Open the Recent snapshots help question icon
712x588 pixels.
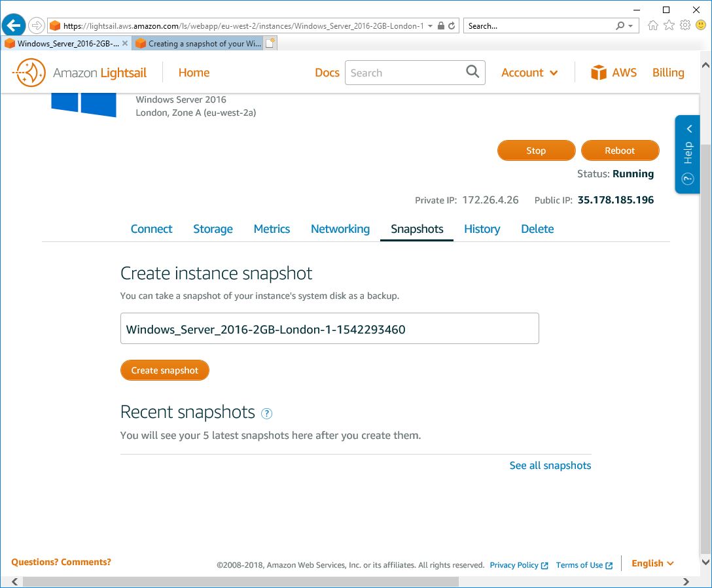[266, 413]
